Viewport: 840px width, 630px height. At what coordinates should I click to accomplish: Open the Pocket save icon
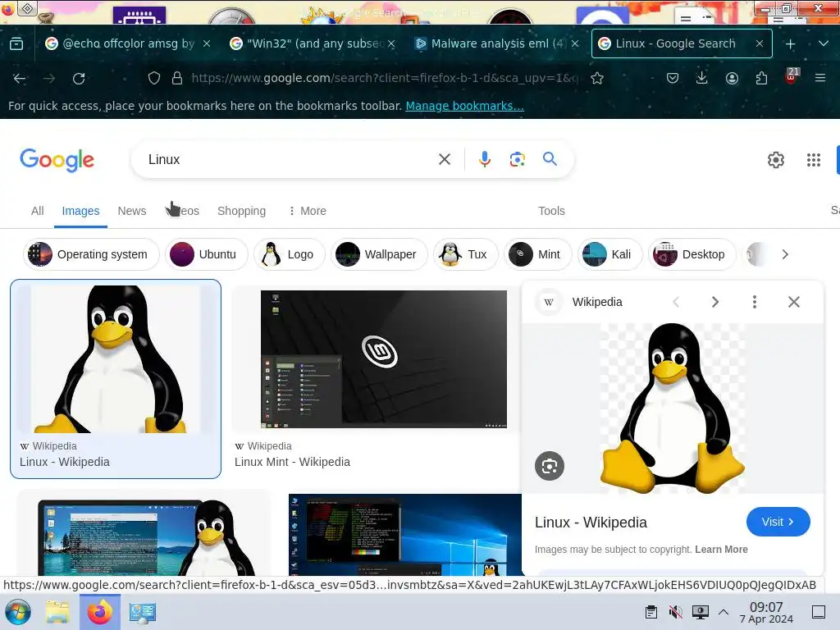[x=673, y=78]
